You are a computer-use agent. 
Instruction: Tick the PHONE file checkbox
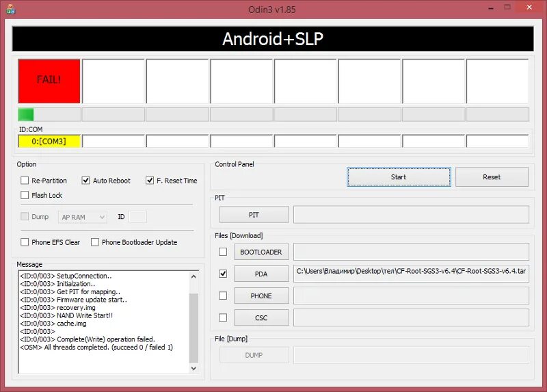pyautogui.click(x=223, y=296)
